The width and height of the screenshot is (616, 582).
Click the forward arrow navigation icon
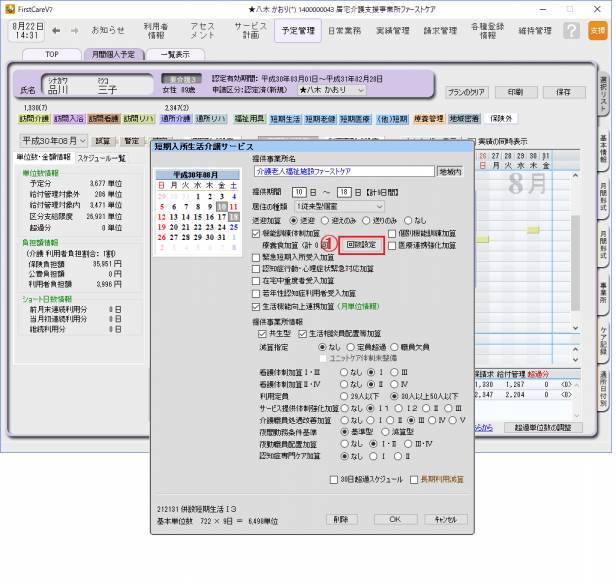pyautogui.click(x=76, y=30)
